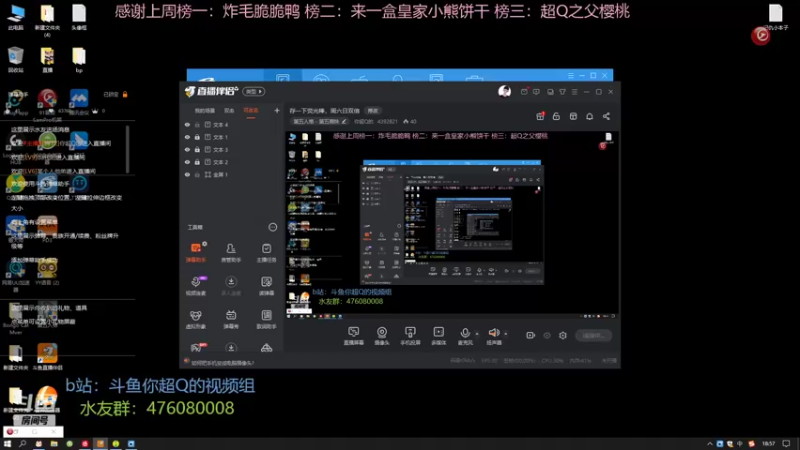Click the start streaming button at bottom right

click(x=594, y=335)
